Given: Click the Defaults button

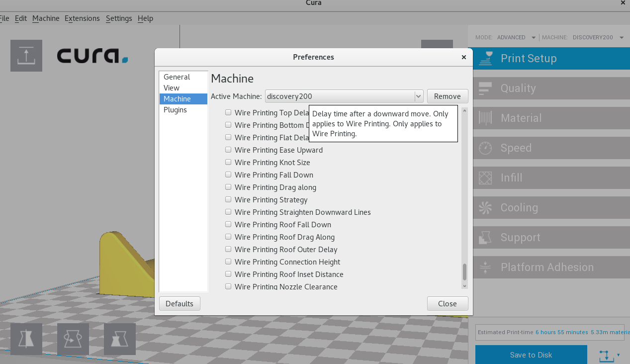Looking at the screenshot, I should (180, 303).
